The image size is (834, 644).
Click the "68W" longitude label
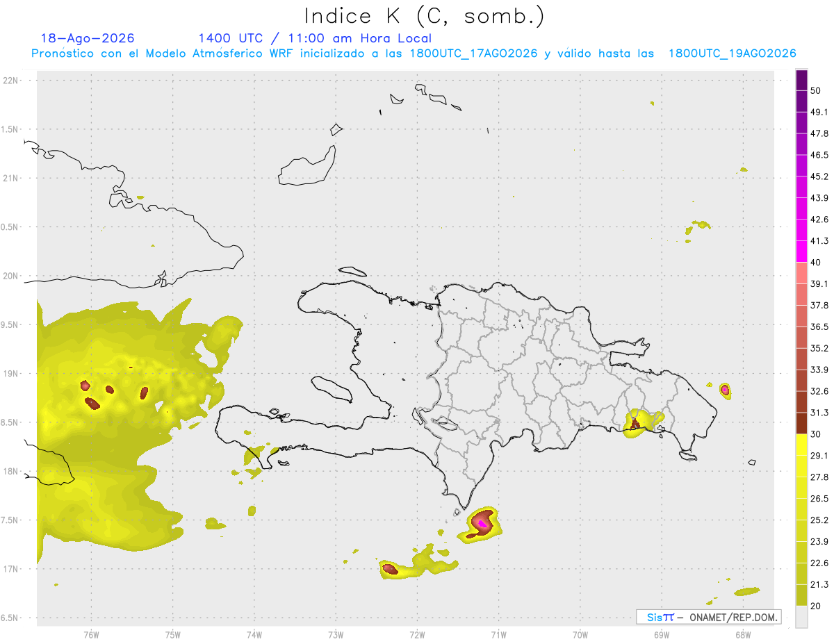(743, 635)
